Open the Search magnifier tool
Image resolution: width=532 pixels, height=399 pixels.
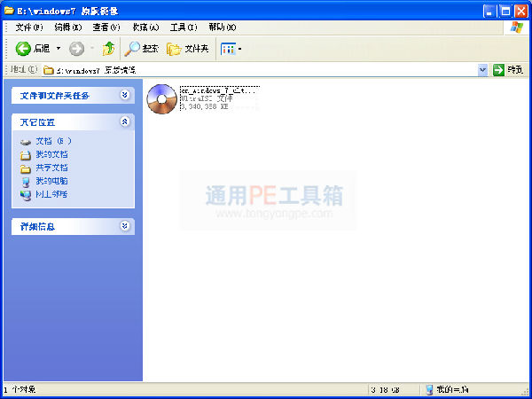click(141, 49)
